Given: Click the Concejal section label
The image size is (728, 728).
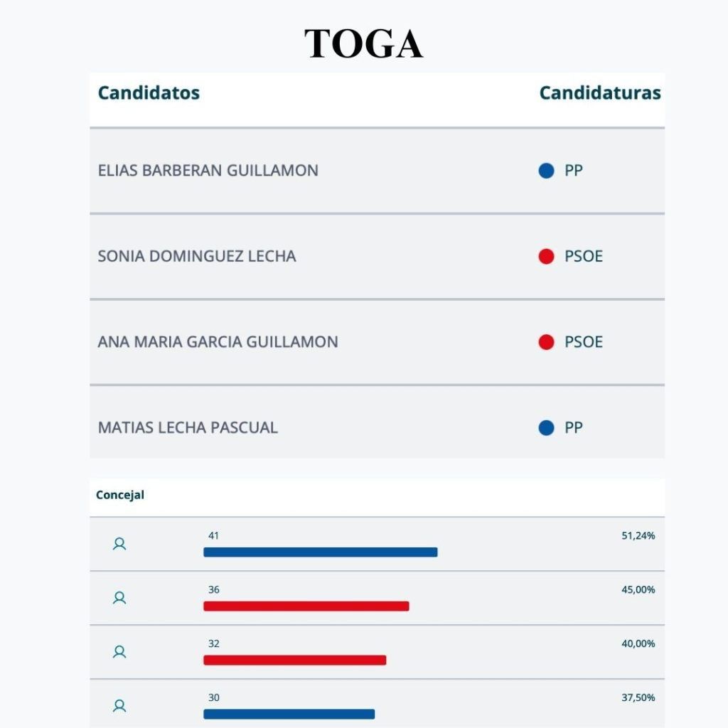Looking at the screenshot, I should coord(120,495).
